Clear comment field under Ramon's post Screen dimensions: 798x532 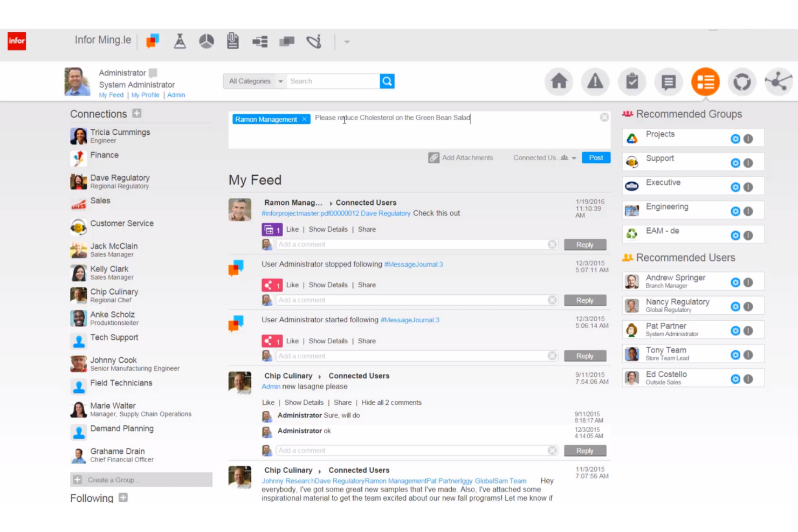pyautogui.click(x=552, y=245)
